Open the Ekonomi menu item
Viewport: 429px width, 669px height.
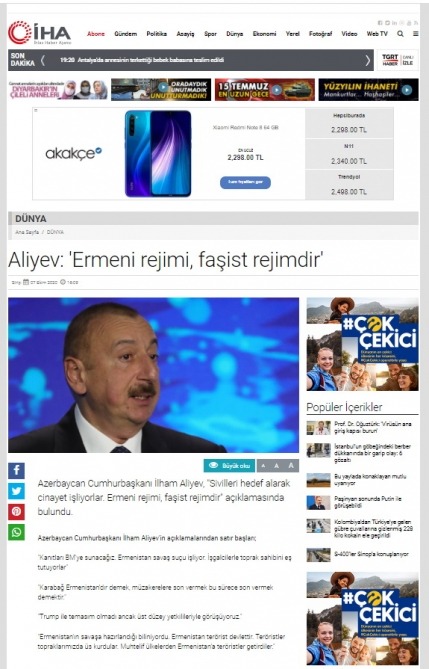point(264,34)
